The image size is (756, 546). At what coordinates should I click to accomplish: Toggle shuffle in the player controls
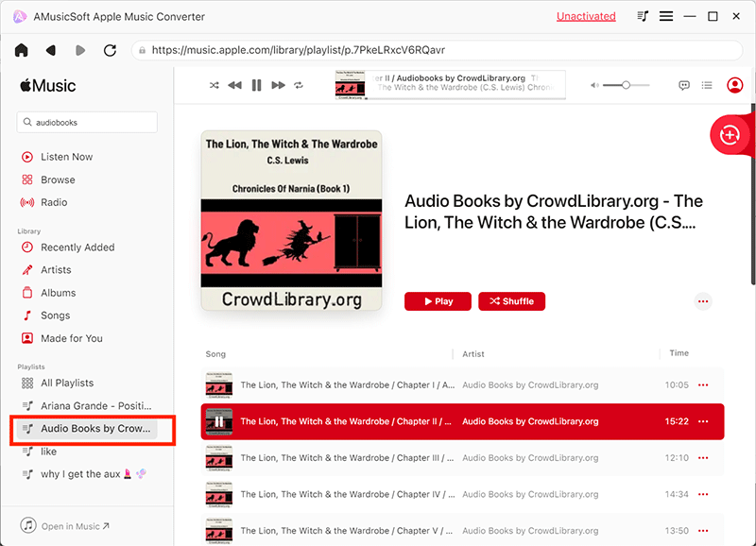tap(215, 85)
